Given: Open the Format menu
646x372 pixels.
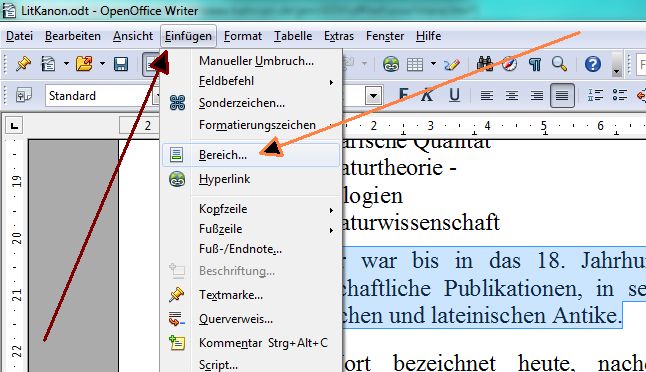Looking at the screenshot, I should click(x=243, y=36).
